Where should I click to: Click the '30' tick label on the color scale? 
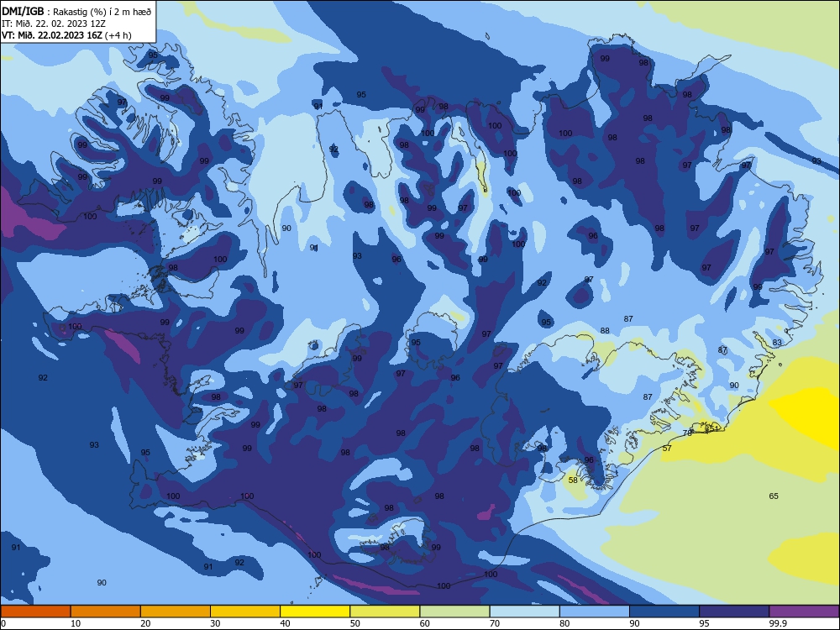[215, 623]
